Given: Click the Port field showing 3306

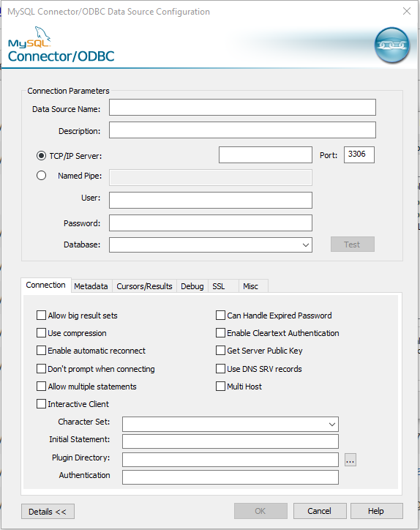Looking at the screenshot, I should point(359,154).
